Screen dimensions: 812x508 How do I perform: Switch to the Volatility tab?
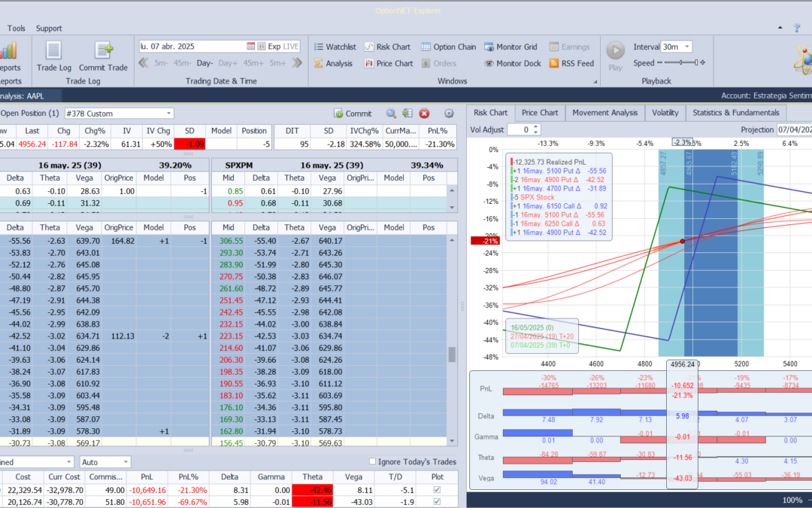tap(665, 112)
